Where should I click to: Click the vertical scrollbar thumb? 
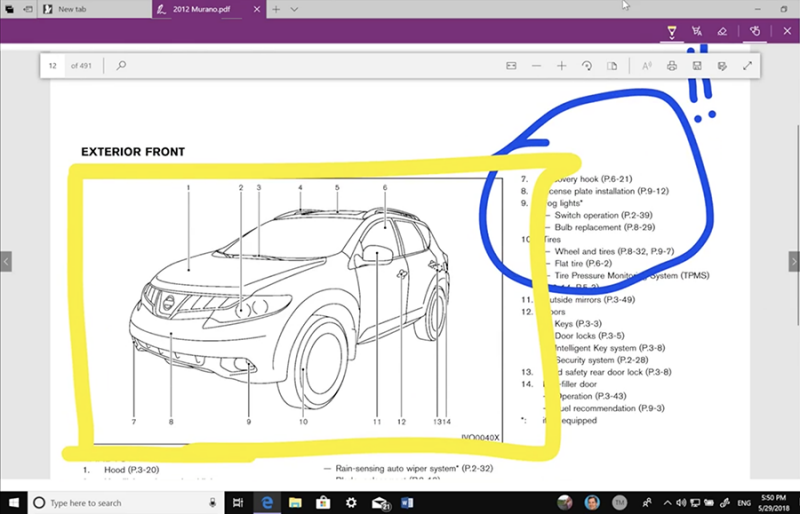pos(797,225)
